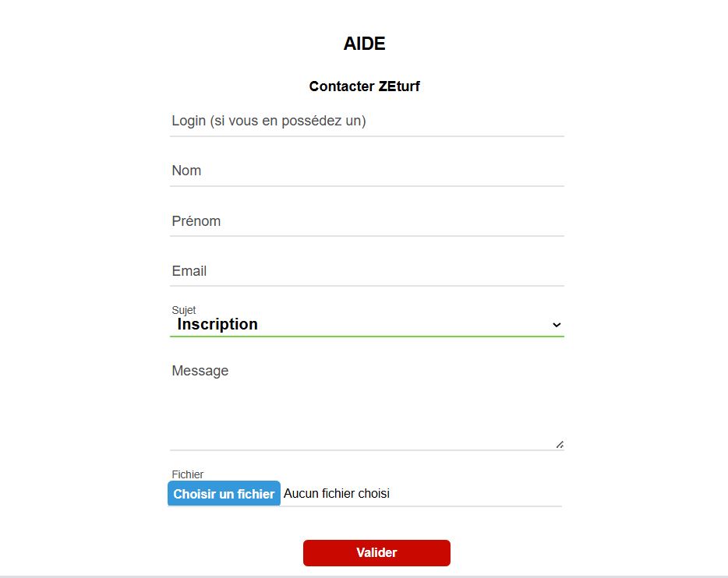This screenshot has width=728, height=578.
Task: Click the small Sujet label
Action: (184, 310)
